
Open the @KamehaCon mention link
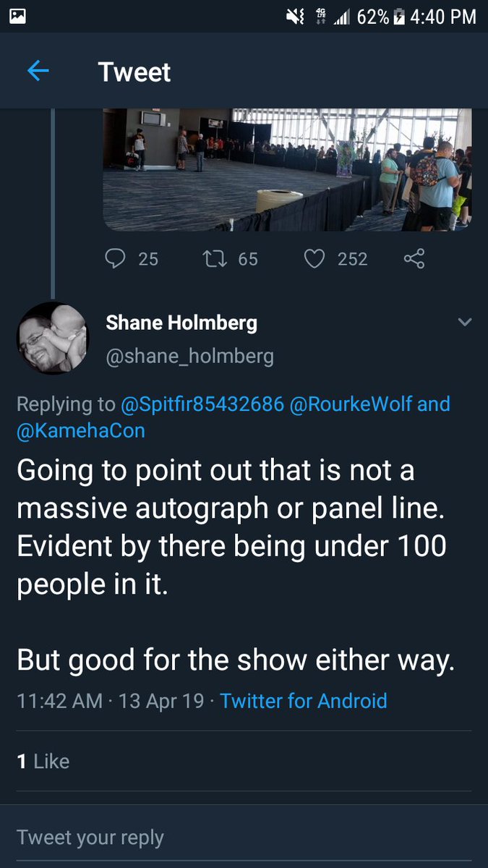coord(81,430)
